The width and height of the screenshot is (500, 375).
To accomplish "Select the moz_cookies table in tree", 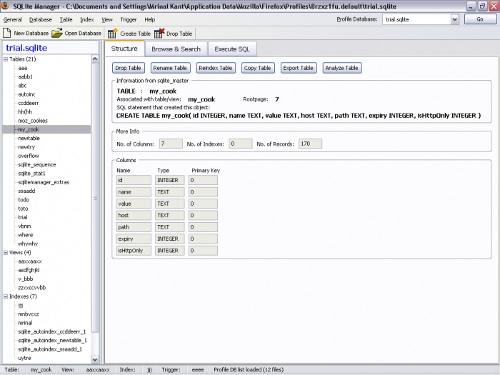I will pos(33,121).
